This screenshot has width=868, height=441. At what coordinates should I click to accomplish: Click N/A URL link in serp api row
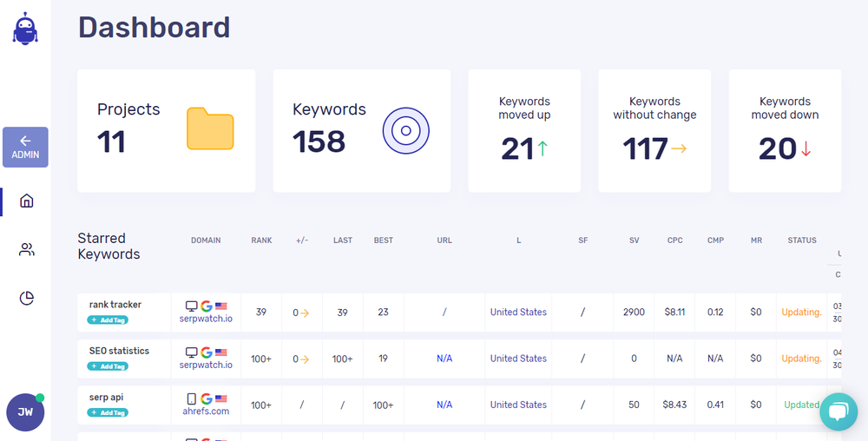click(x=444, y=405)
